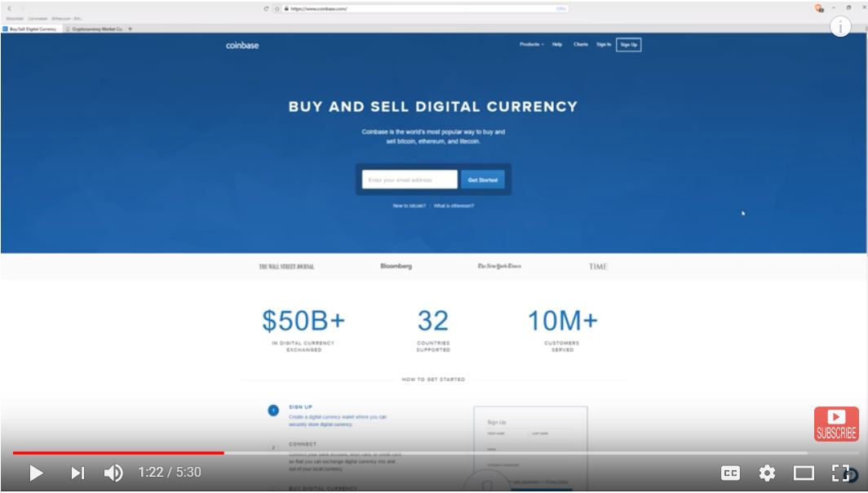This screenshot has width=868, height=493.
Task: Open the What is ethereum link
Action: (x=454, y=206)
